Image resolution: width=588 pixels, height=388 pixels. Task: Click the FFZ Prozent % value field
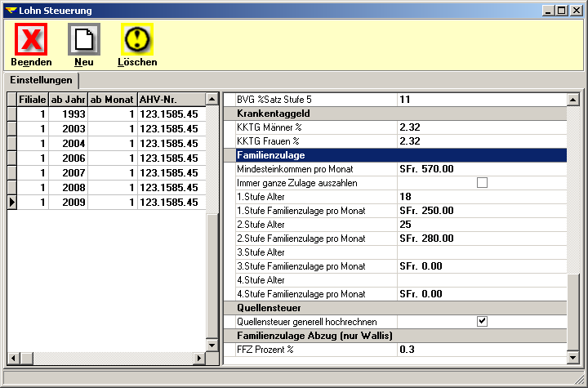click(482, 350)
